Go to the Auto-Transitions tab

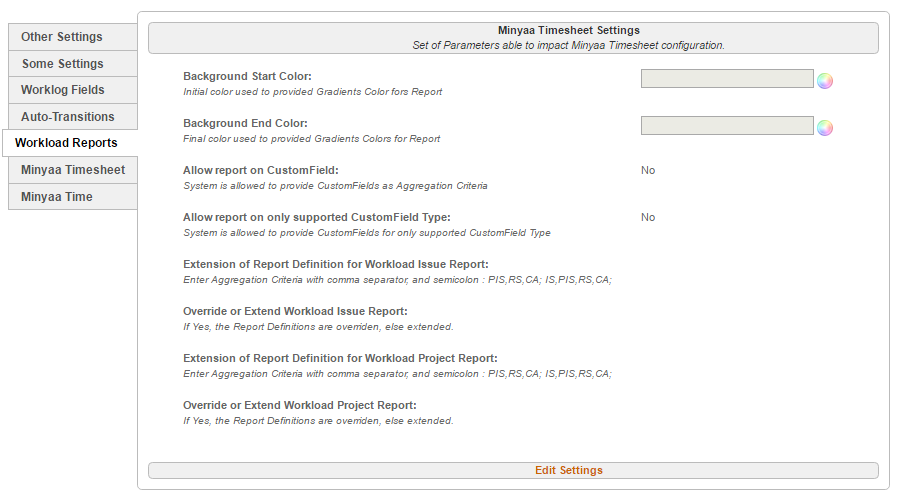click(x=73, y=117)
